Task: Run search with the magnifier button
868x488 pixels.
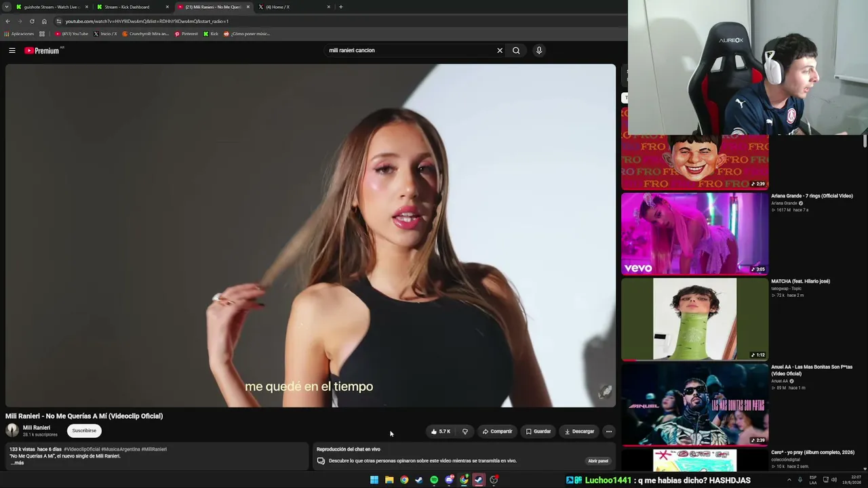Action: tap(516, 50)
